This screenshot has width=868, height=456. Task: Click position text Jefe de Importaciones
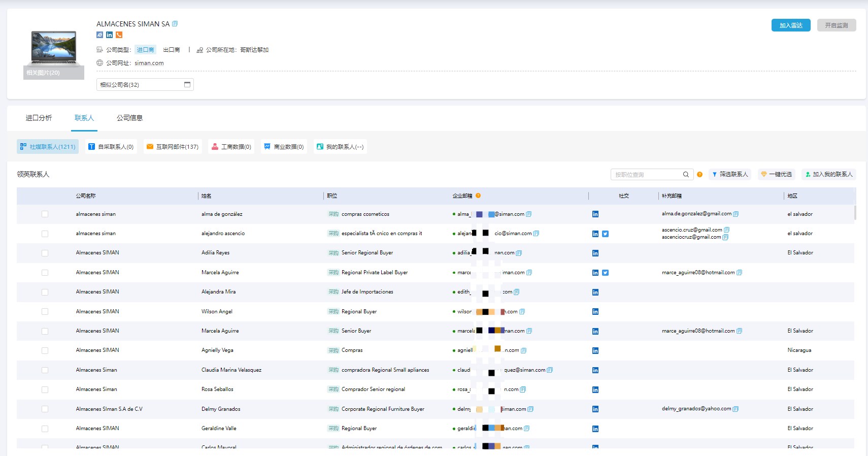point(367,292)
